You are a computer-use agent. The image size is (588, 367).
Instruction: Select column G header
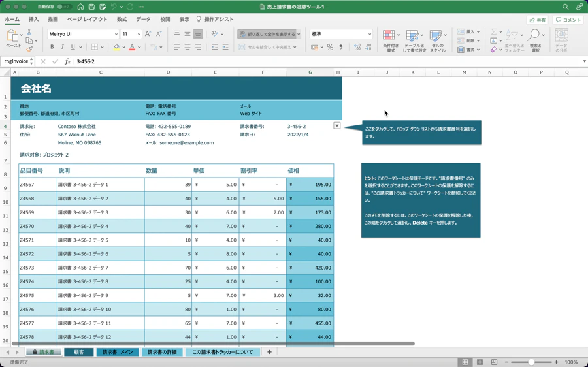point(310,72)
